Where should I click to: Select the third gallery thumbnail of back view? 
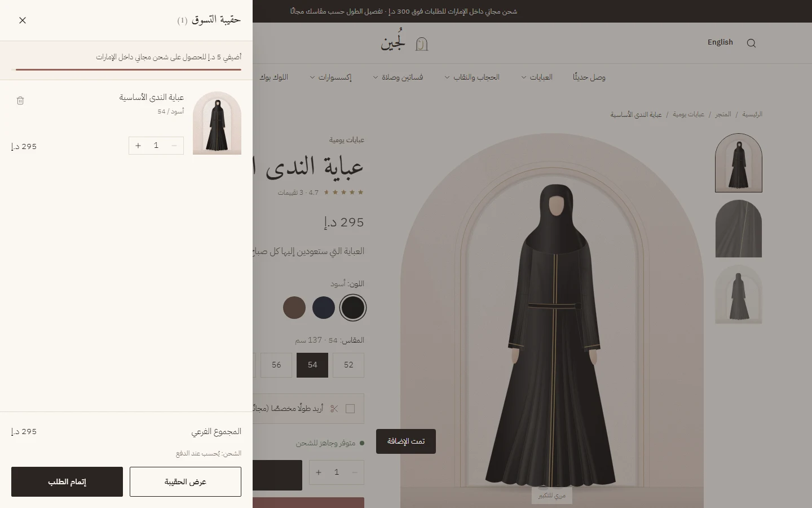[x=739, y=294]
